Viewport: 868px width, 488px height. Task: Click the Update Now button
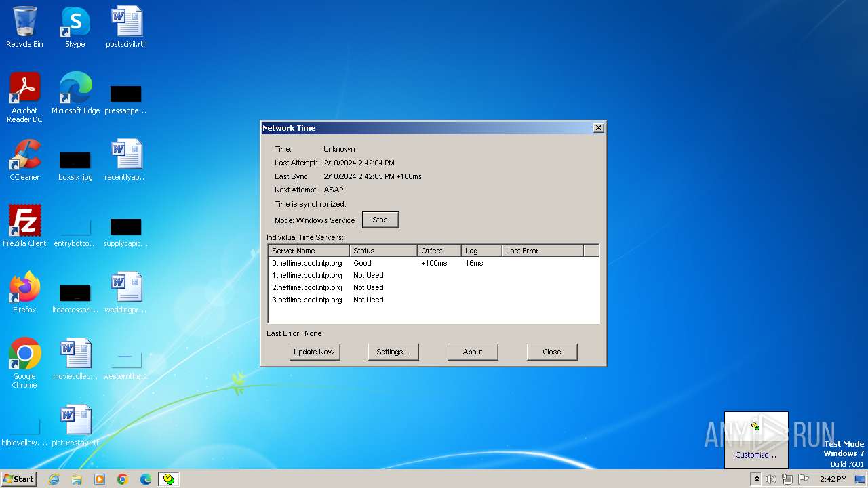(314, 352)
